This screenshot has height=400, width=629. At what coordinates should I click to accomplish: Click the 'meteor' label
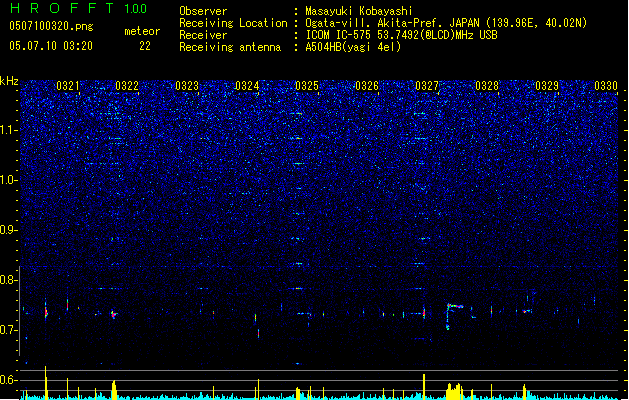(142, 31)
